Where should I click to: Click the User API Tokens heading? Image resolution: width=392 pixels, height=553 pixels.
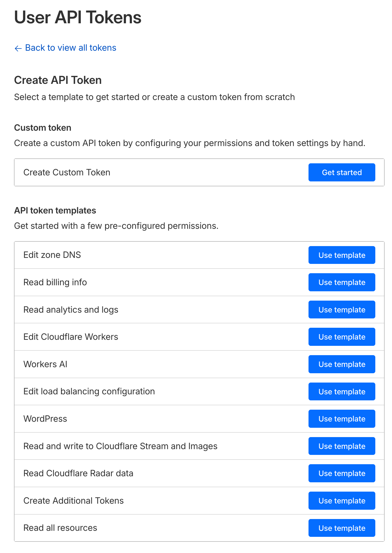pos(78,17)
